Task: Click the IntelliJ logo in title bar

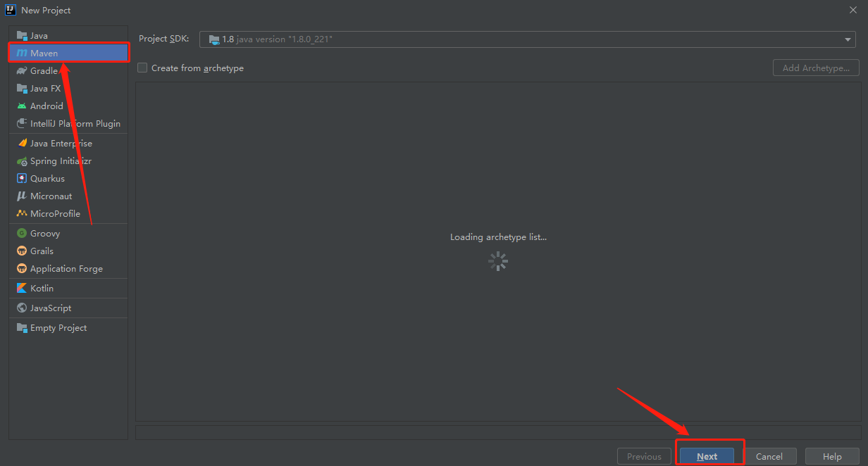Action: (x=11, y=10)
